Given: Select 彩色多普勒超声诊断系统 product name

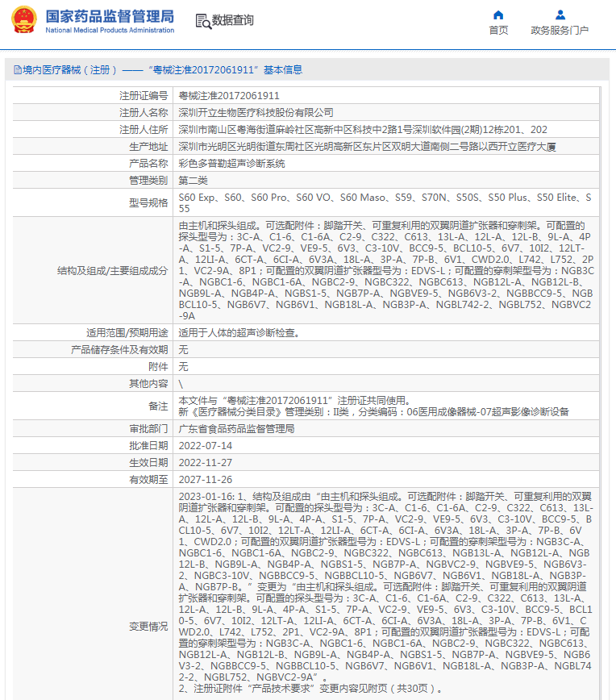Looking at the screenshot, I should [x=231, y=164].
